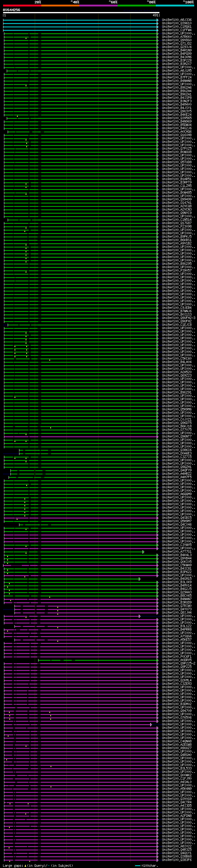Select the UniRef100_A2VCQ8 label
Screen dimensions: 197x868
point(177,206)
